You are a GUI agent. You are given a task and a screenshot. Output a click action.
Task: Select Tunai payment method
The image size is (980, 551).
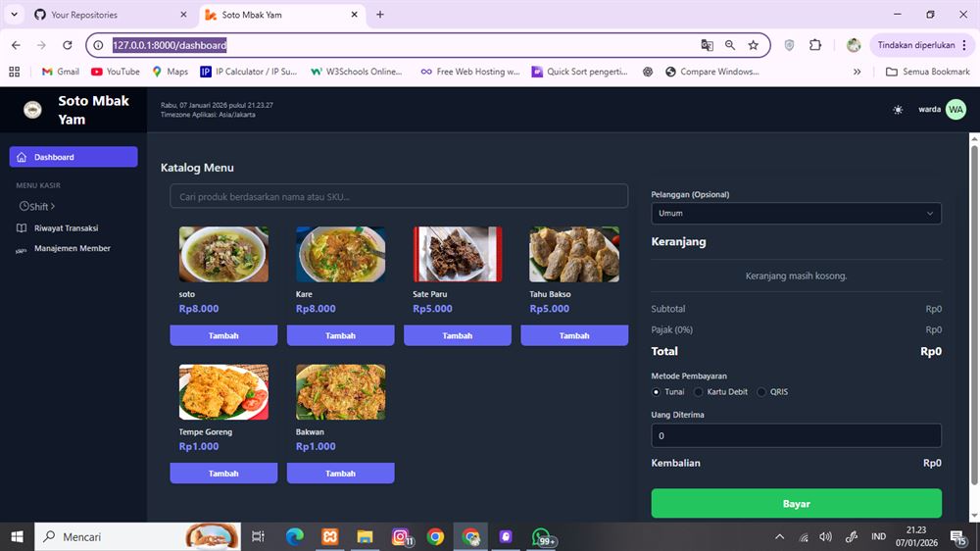click(x=656, y=392)
